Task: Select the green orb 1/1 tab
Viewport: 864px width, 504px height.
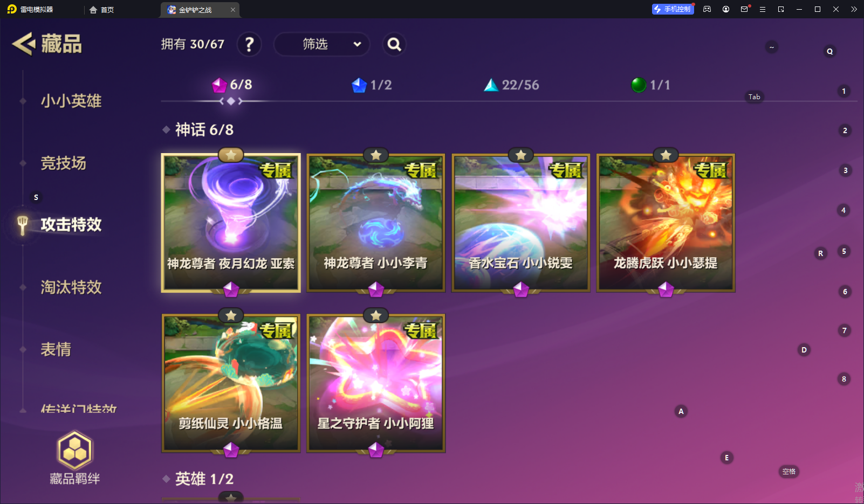Action: pos(650,85)
